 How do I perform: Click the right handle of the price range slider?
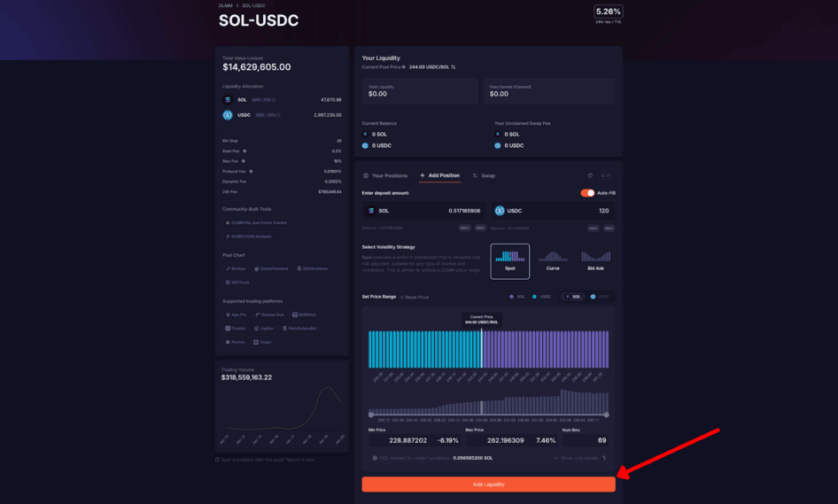pyautogui.click(x=606, y=415)
